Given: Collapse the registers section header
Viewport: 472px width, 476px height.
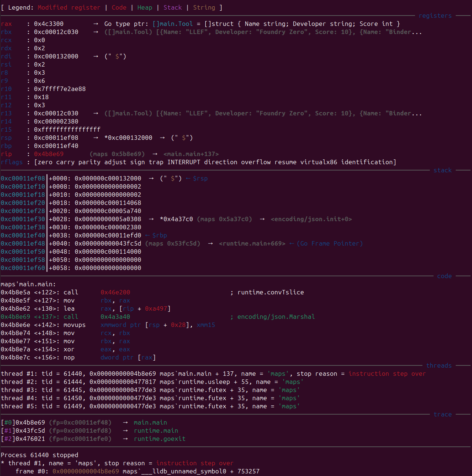Looking at the screenshot, I should 435,16.
